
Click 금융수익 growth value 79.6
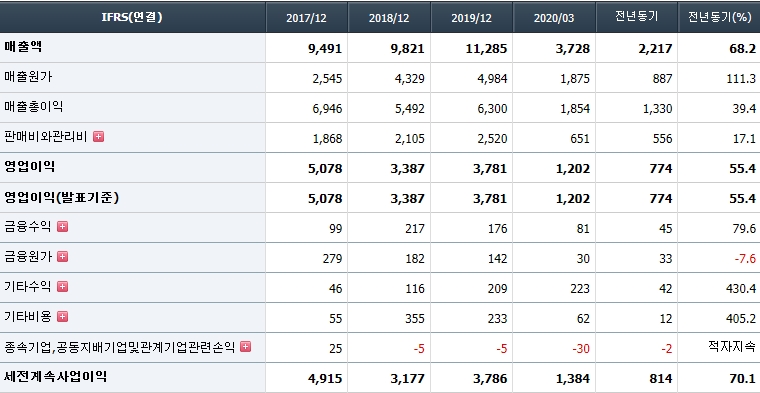pos(744,228)
